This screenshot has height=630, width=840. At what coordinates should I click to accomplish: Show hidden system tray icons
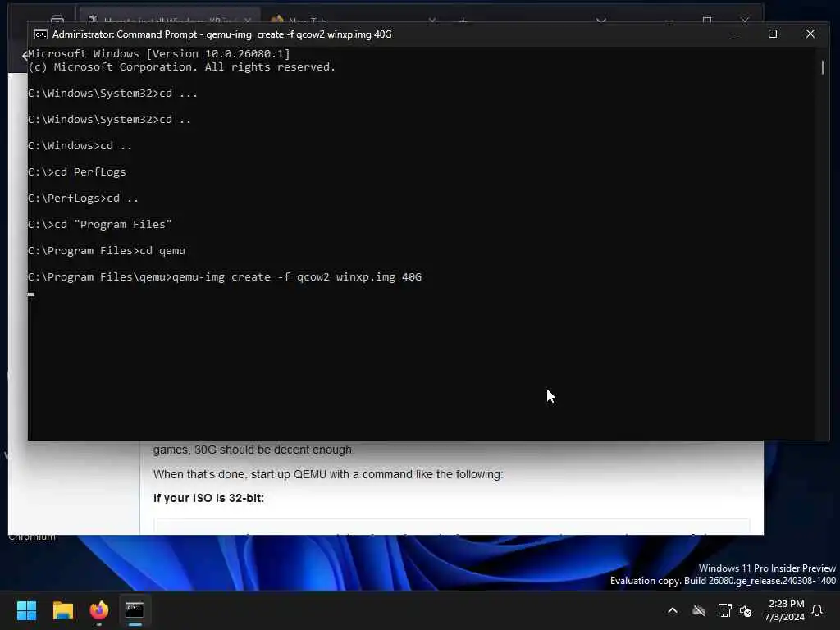[673, 610]
